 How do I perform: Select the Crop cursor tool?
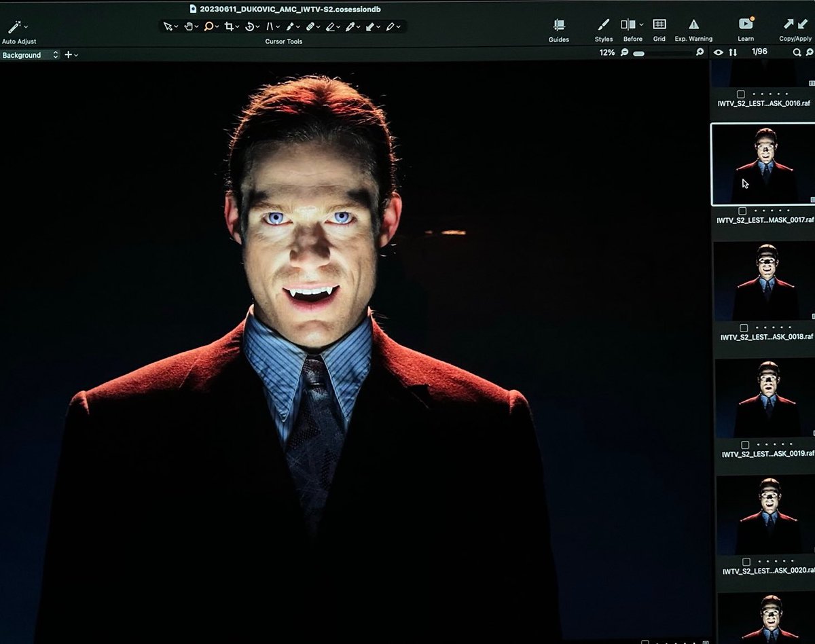(229, 26)
